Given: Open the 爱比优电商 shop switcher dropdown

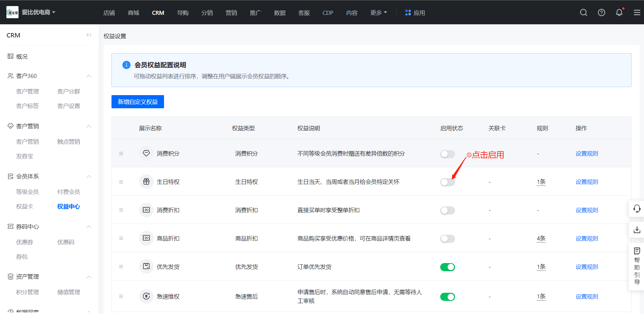Looking at the screenshot, I should pos(38,12).
